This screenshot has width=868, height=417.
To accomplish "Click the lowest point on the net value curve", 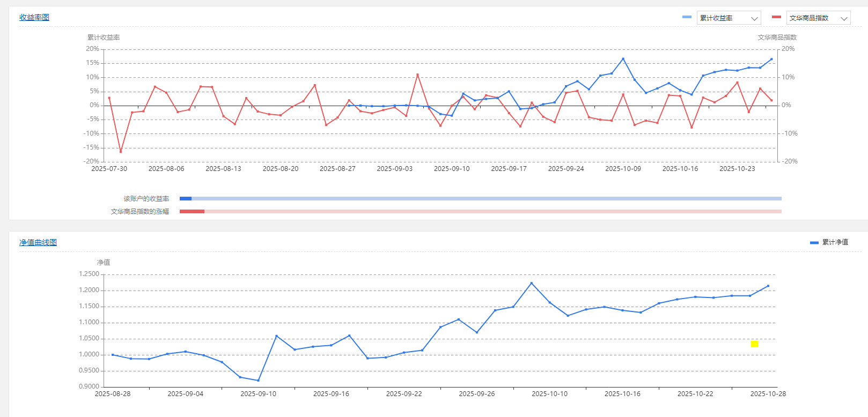I will click(259, 381).
